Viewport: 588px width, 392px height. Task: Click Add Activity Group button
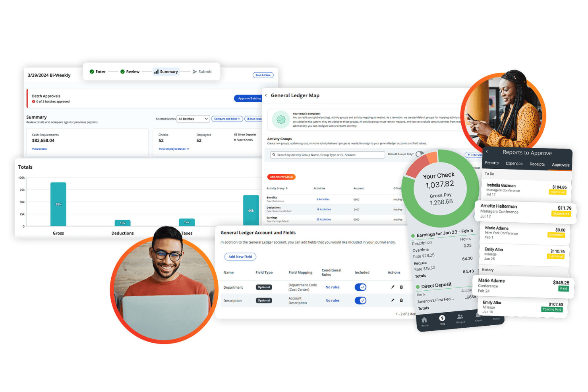[x=281, y=177]
